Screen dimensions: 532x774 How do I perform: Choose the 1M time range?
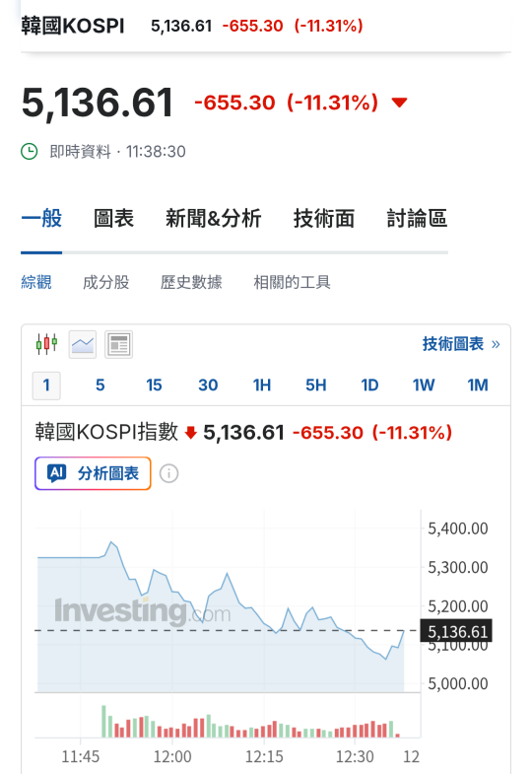[x=477, y=385]
